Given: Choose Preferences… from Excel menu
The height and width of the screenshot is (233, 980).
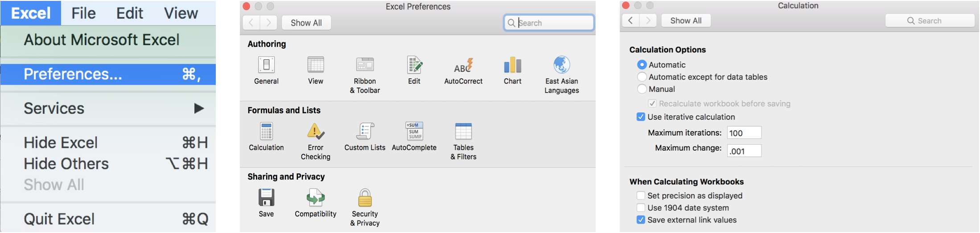Looking at the screenshot, I should pyautogui.click(x=108, y=74).
